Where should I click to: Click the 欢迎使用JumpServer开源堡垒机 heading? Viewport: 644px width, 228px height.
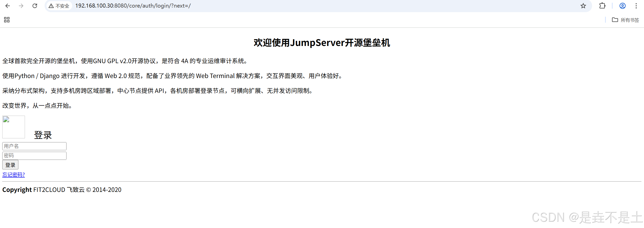(x=322, y=43)
